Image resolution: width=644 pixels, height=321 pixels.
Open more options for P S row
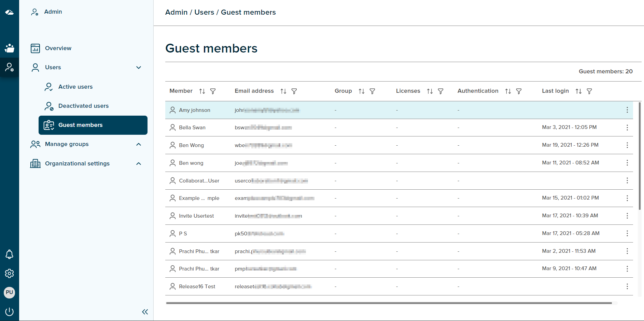click(x=627, y=233)
